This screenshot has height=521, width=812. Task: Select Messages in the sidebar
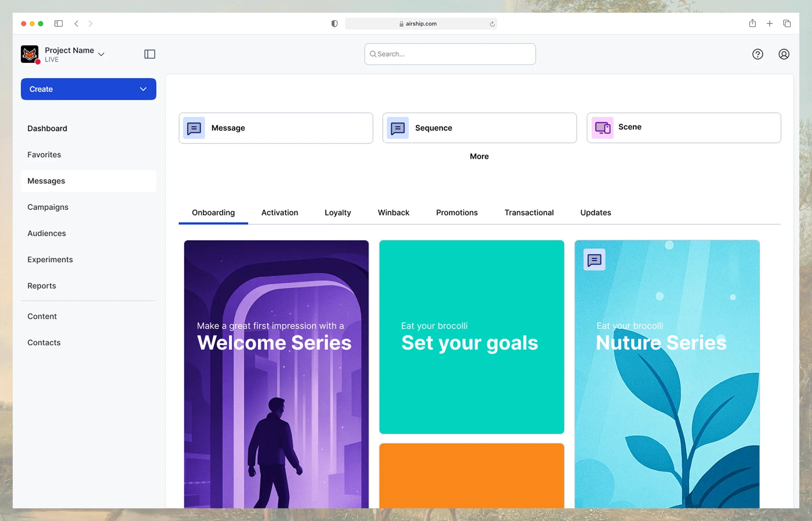[x=89, y=181]
